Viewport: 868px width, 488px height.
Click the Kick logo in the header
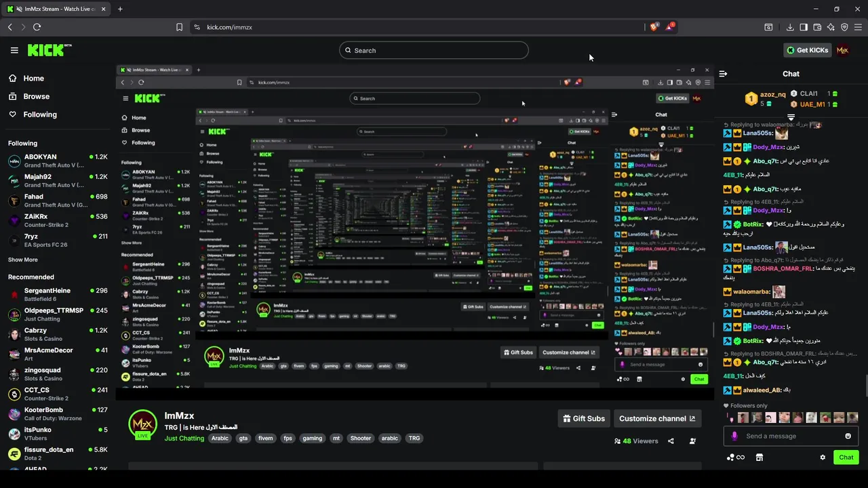click(x=49, y=50)
